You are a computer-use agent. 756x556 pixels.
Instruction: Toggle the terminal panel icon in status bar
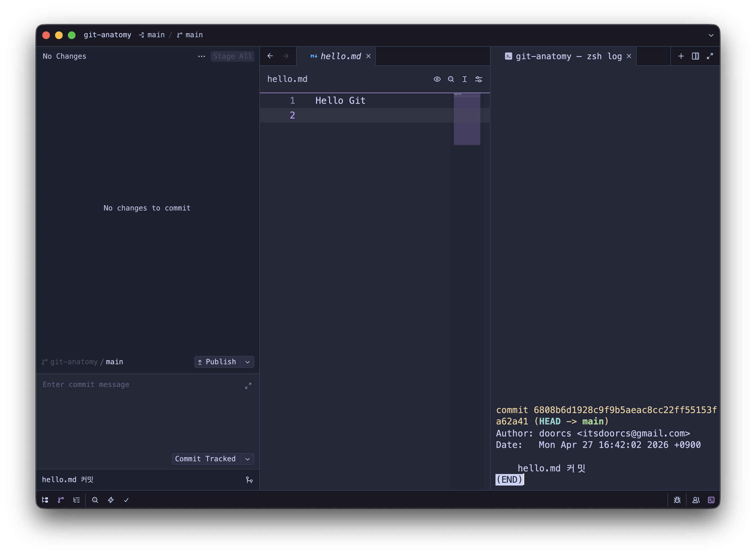pos(711,500)
